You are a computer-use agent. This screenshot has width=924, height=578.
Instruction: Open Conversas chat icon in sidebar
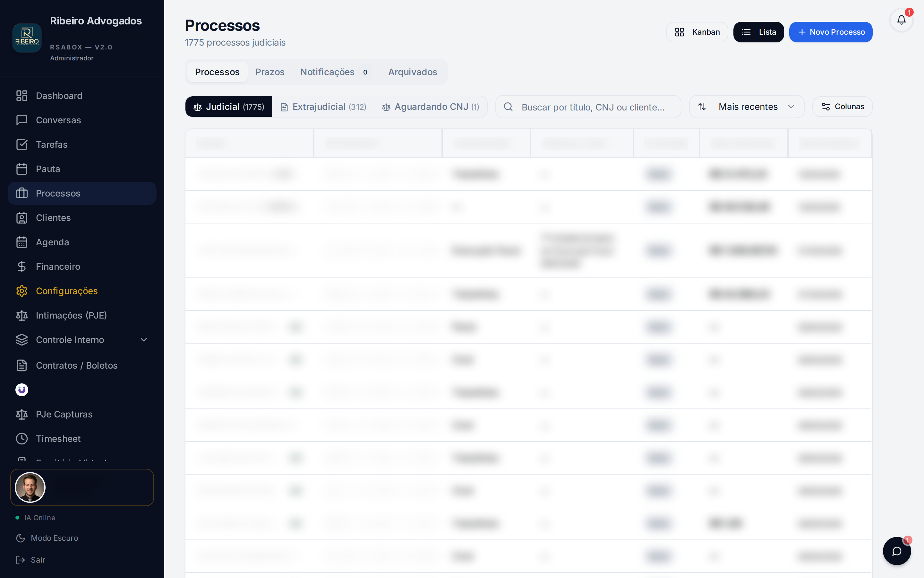click(22, 120)
